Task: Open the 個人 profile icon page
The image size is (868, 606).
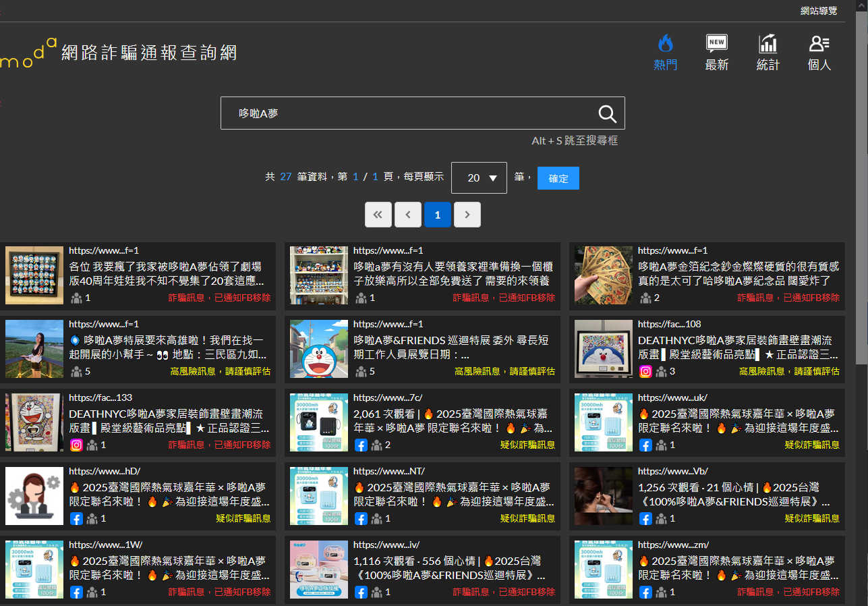Action: click(x=819, y=53)
